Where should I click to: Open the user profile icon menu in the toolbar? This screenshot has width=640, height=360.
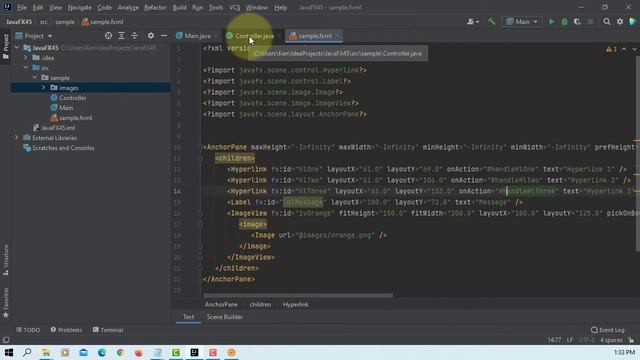pyautogui.click(x=473, y=22)
